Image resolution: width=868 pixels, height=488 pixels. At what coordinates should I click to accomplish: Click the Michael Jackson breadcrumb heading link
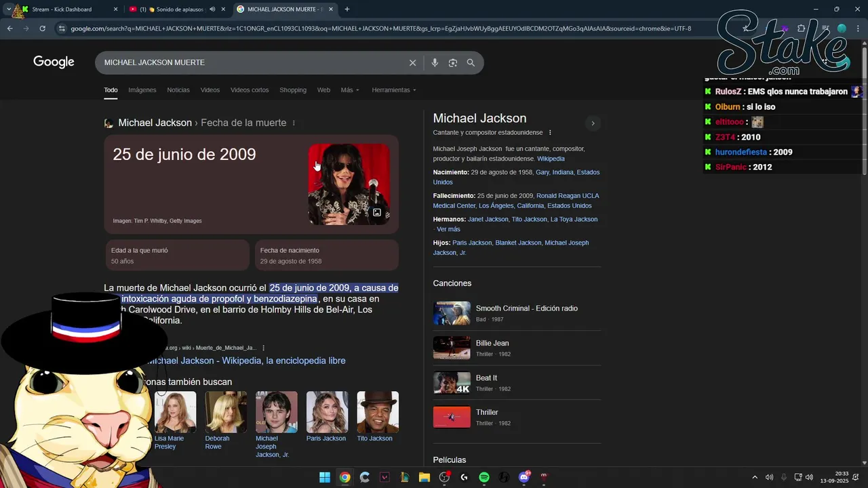[x=155, y=123]
